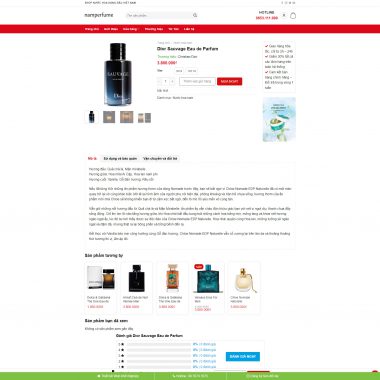Select the second product thumbnail image
Screen dimensions: 380x380
coord(109,117)
